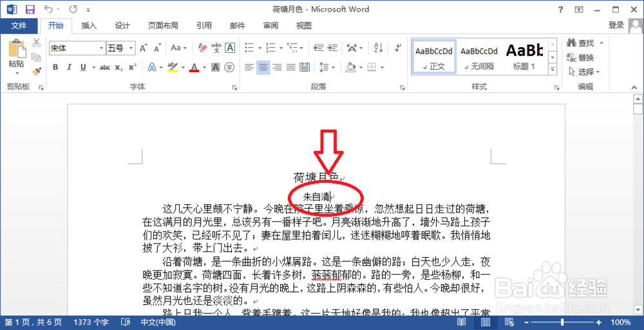The image size is (644, 330).
Task: Click the bullet list icon
Action: coord(249,48)
